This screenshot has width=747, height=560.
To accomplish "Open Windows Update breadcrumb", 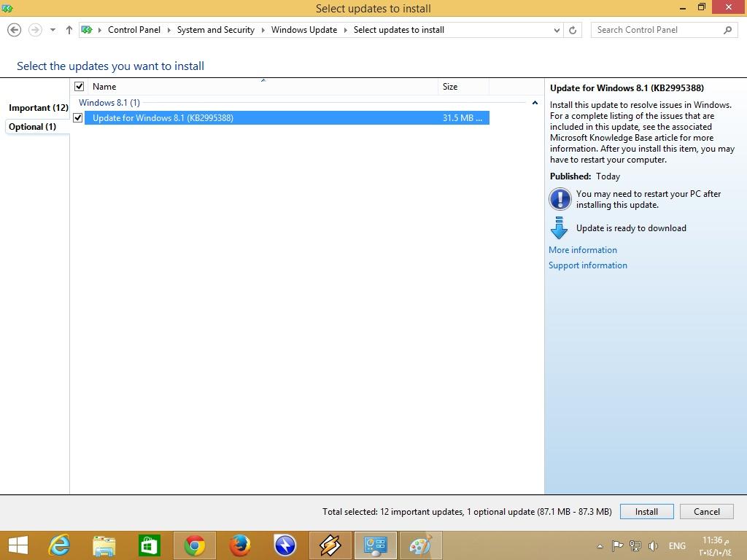I will pos(304,30).
